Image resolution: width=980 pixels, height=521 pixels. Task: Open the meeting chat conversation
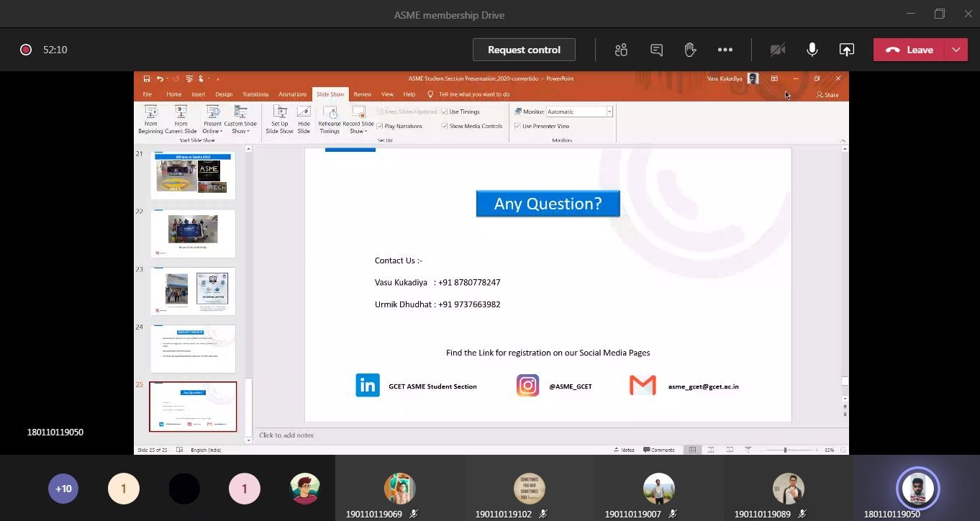(x=656, y=50)
